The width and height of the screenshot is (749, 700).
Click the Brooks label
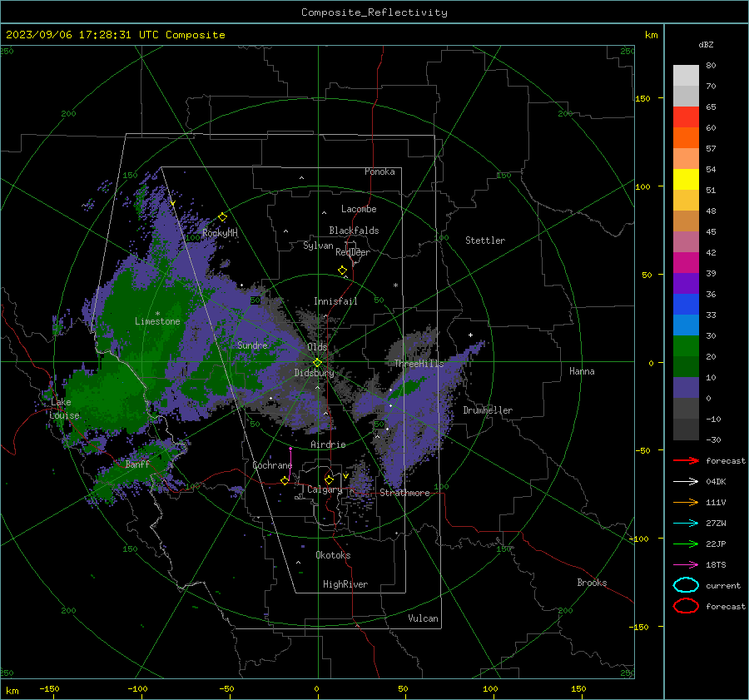(592, 583)
